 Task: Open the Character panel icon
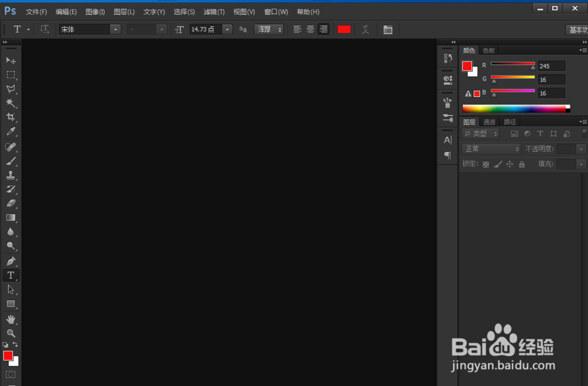point(447,140)
